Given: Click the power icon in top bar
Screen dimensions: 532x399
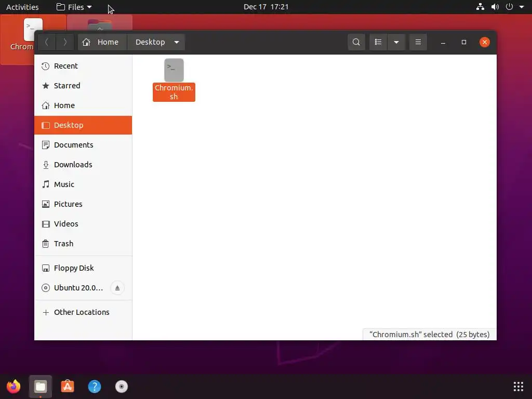Looking at the screenshot, I should pos(509,7).
